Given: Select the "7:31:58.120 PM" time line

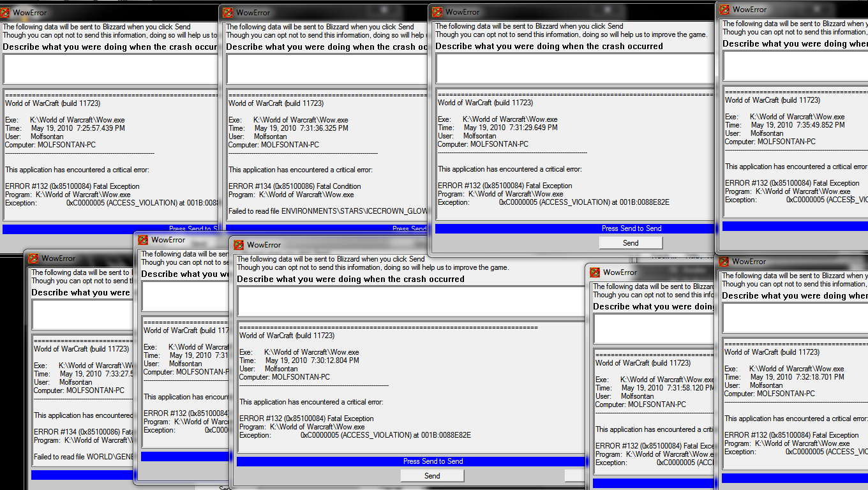Looking at the screenshot, I should [x=655, y=388].
